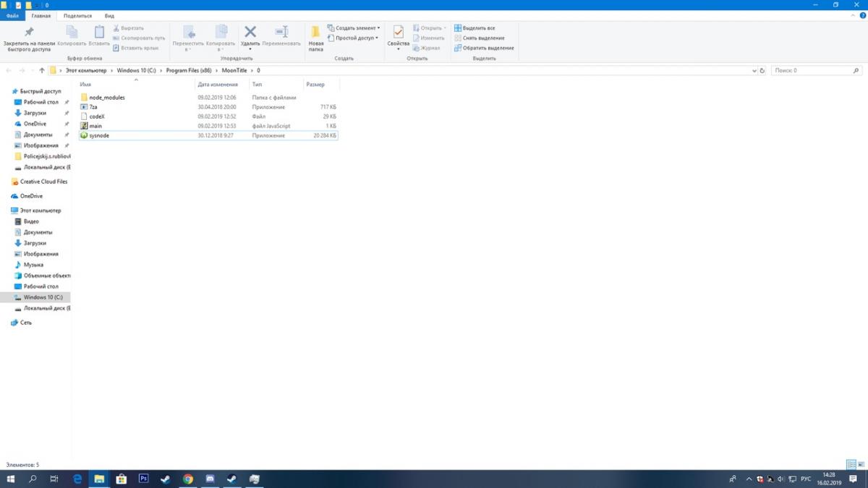Click Обратить выделение button
This screenshot has height=488, width=868.
[488, 48]
